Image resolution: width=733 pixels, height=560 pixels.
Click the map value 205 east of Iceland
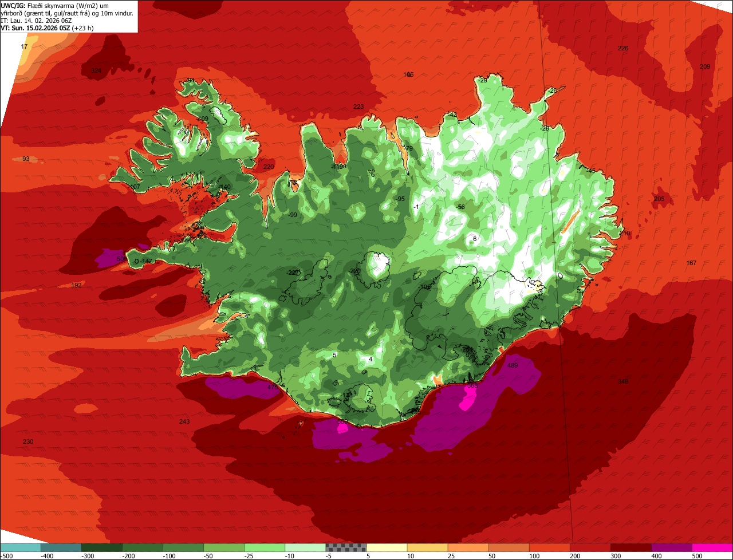[x=659, y=199]
